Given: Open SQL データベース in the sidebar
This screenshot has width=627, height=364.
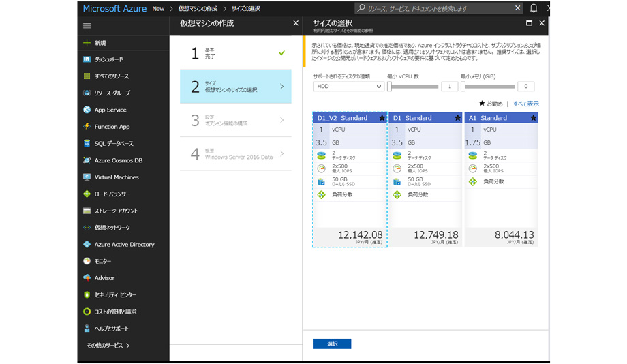Looking at the screenshot, I should (114, 144).
